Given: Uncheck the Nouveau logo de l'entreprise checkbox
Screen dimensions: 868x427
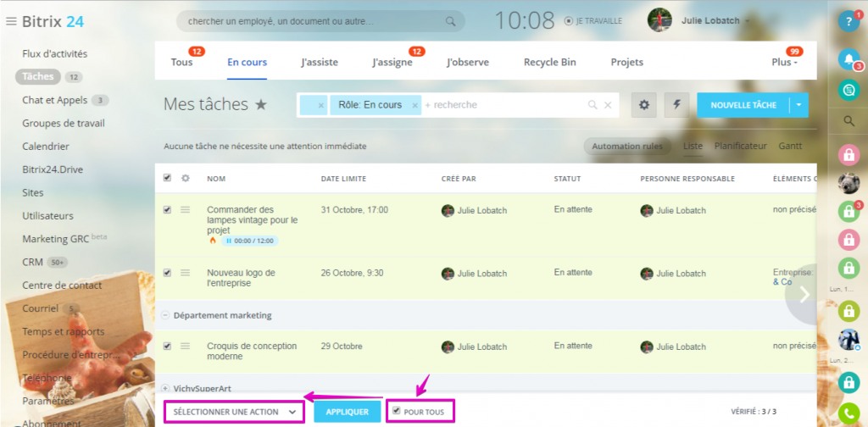Looking at the screenshot, I should coord(167,273).
